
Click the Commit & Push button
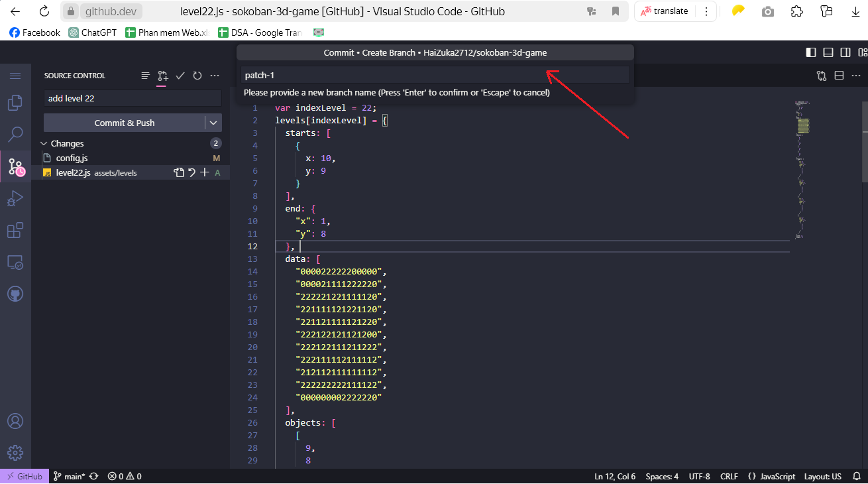click(125, 123)
